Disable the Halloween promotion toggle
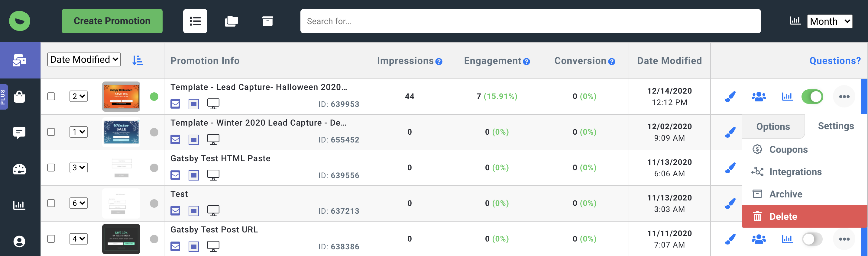Image resolution: width=868 pixels, height=256 pixels. [812, 97]
